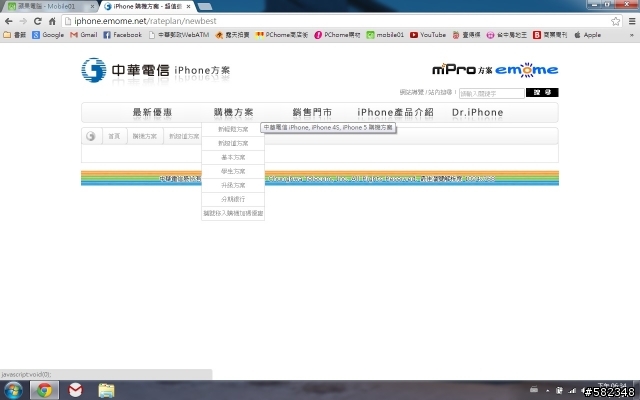Click the 網站導覽 link near search
The image size is (640, 400).
coord(411,92)
